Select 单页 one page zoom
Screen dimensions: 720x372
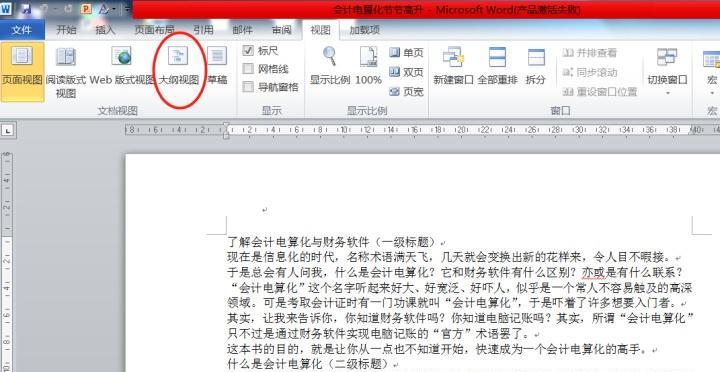click(406, 53)
